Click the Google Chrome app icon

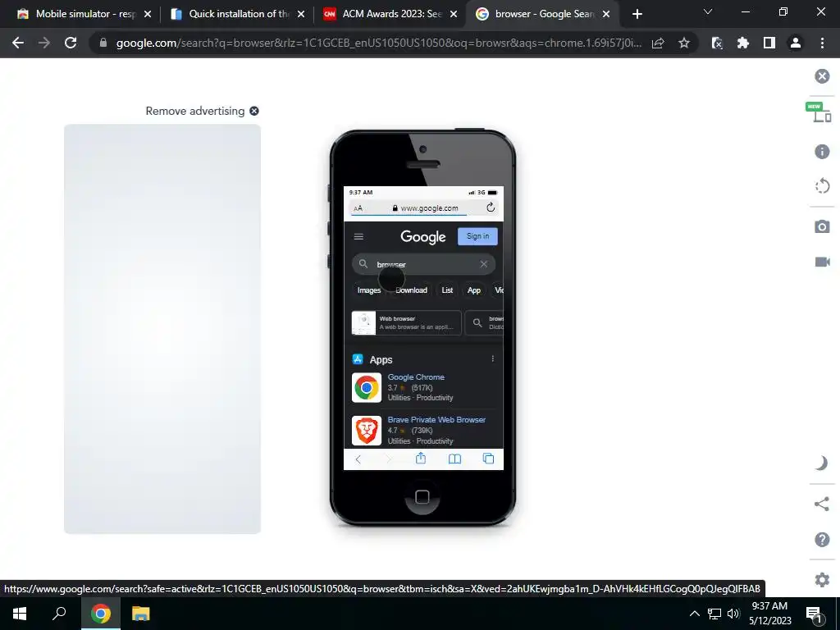click(367, 387)
